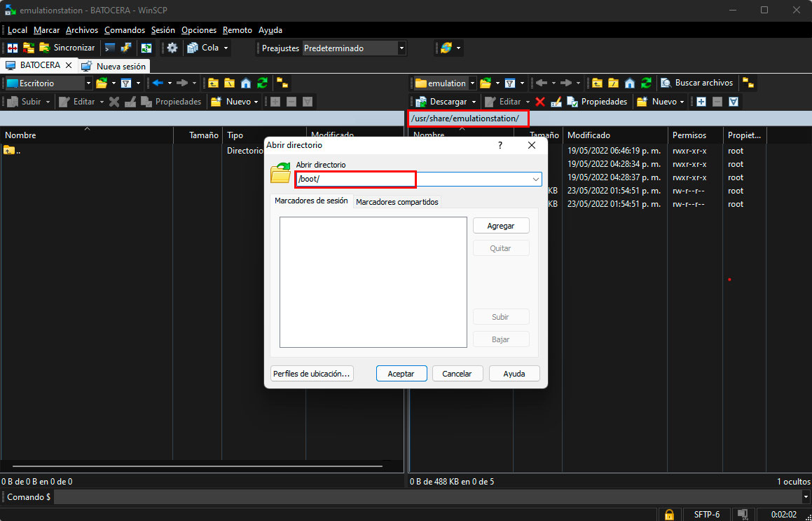Go to local home directory icon
Viewport: 812px width, 521px height.
click(246, 83)
